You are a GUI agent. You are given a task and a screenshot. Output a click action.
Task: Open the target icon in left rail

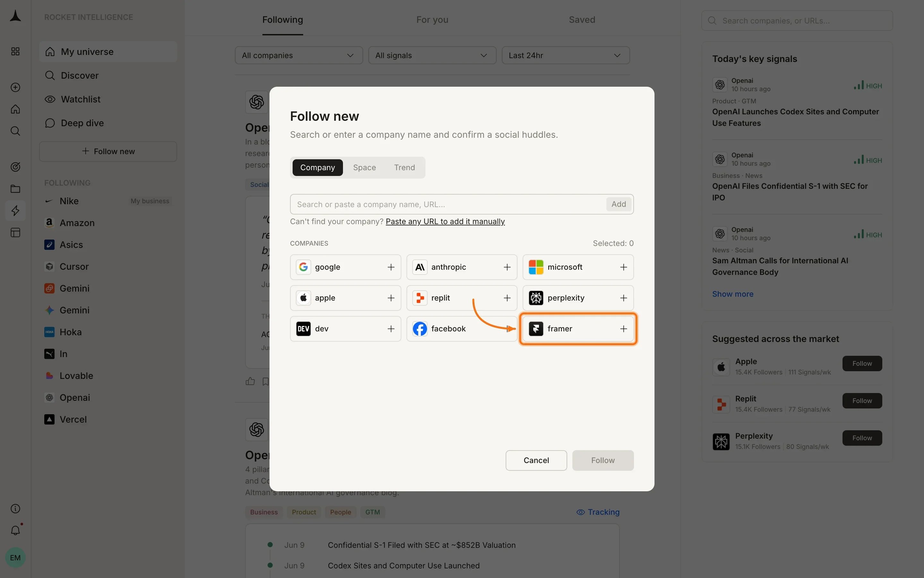[x=15, y=167]
